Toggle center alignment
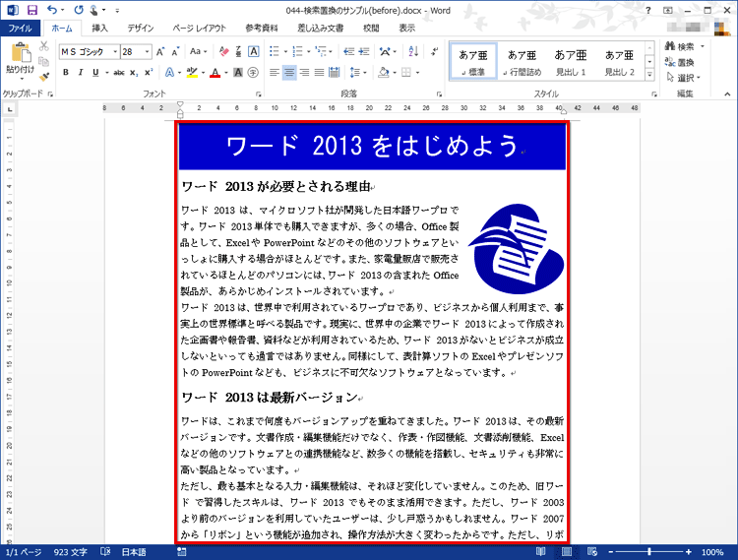The width and height of the screenshot is (738, 560). point(289,73)
